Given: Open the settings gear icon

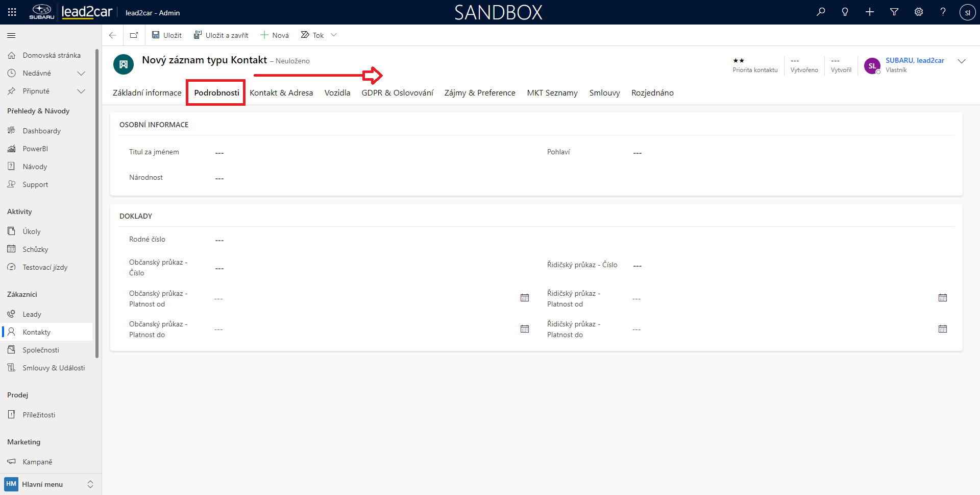Looking at the screenshot, I should coord(919,12).
